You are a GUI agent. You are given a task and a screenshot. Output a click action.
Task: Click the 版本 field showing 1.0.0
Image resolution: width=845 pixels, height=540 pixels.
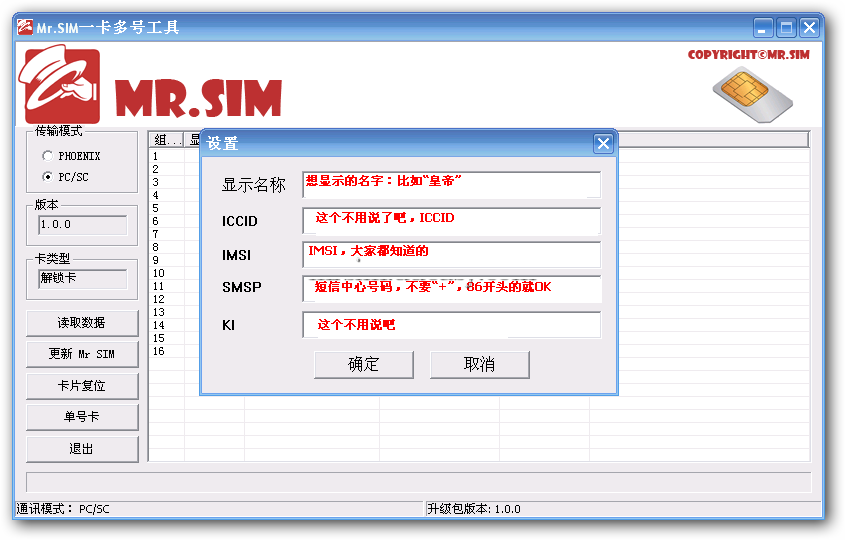pos(82,225)
